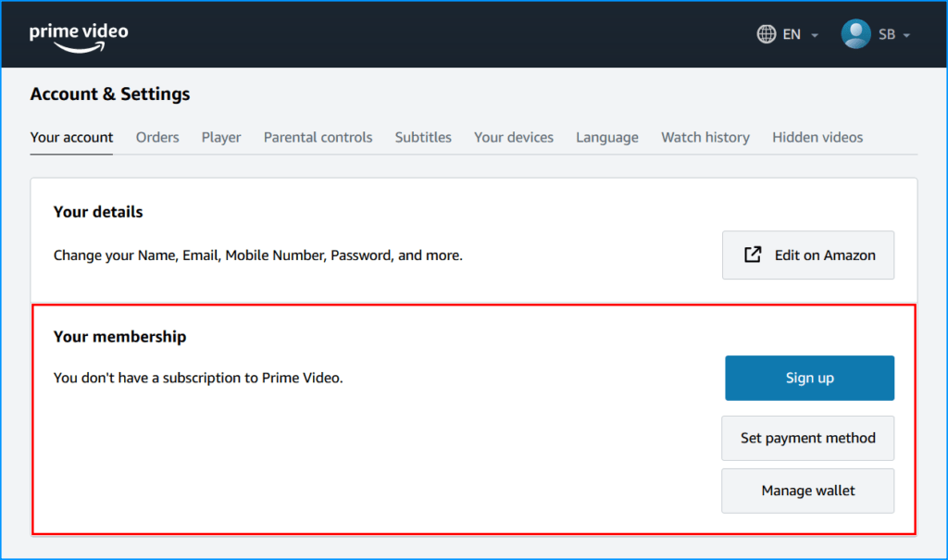Open the Hidden videos tab
Viewport: 948px width, 560px height.
pos(817,137)
